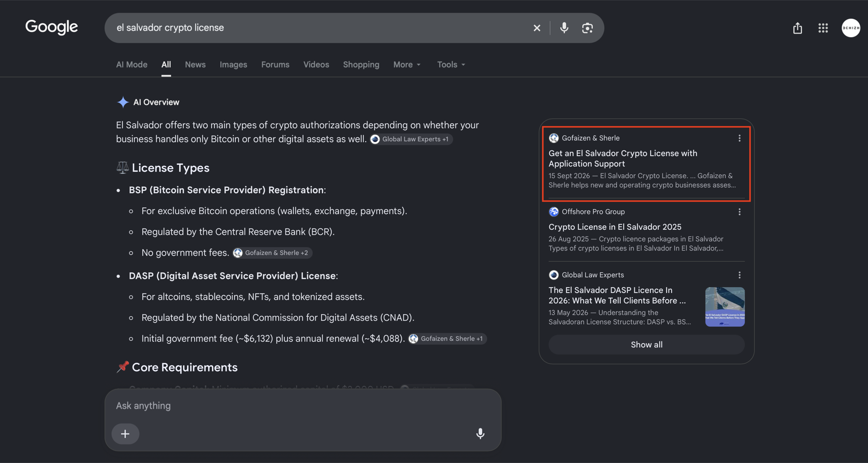
Task: Open the Google apps grid
Action: (823, 28)
